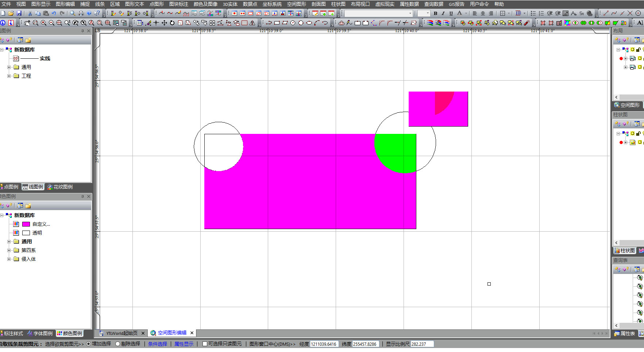Select the Arc drawing tool

(x=317, y=23)
